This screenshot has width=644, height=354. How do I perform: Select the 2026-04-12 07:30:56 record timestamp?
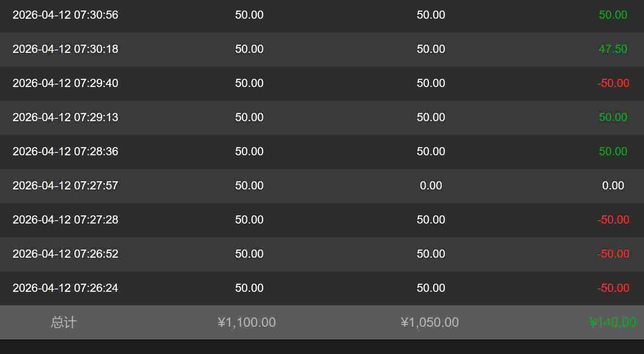(65, 15)
